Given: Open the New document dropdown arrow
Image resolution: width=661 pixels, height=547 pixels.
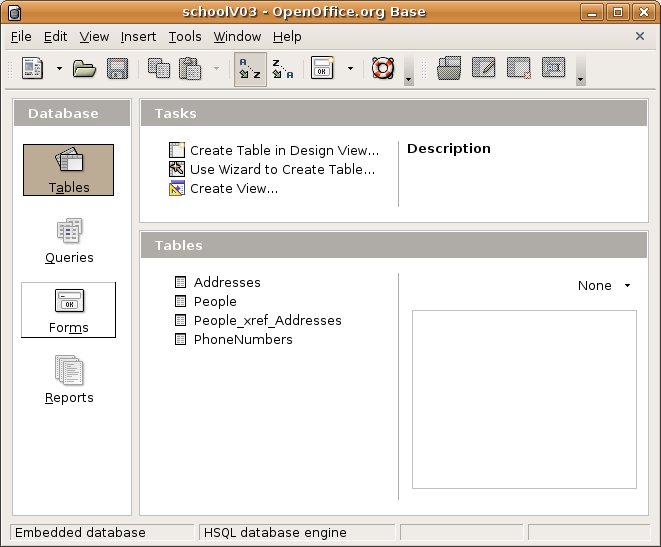Looking at the screenshot, I should click(59, 68).
